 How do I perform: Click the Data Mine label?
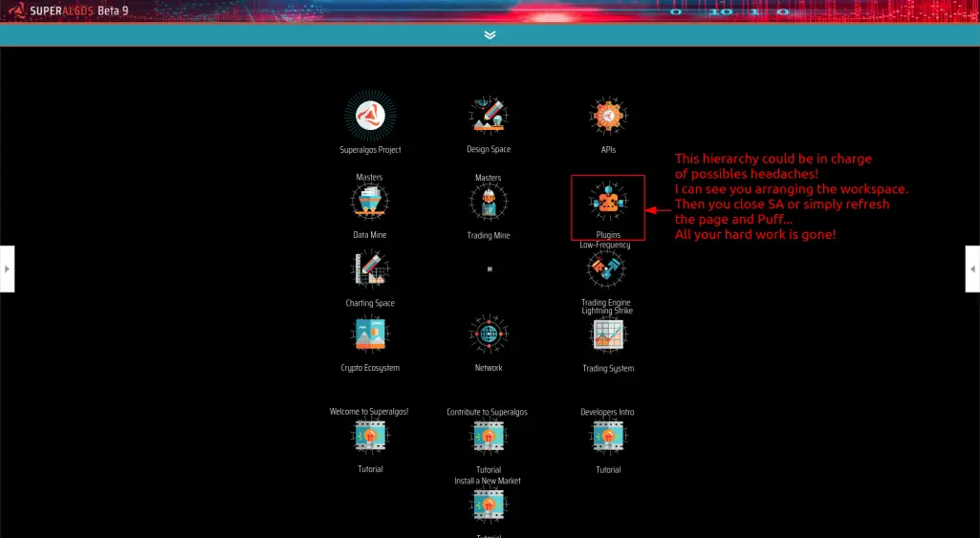tap(369, 235)
